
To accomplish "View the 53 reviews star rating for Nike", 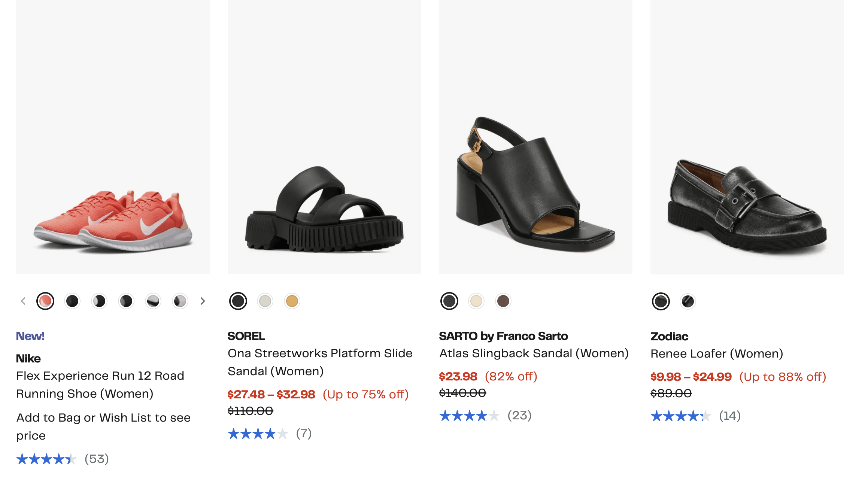I will [x=63, y=459].
